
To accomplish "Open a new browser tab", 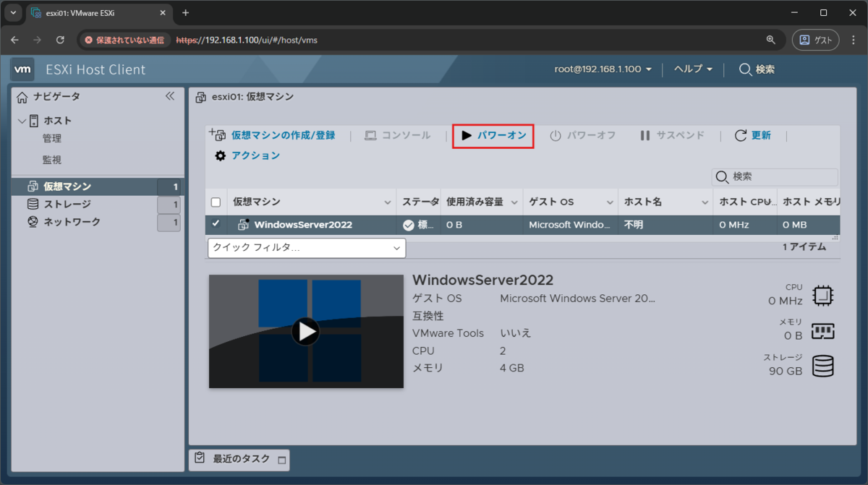I will click(x=185, y=12).
